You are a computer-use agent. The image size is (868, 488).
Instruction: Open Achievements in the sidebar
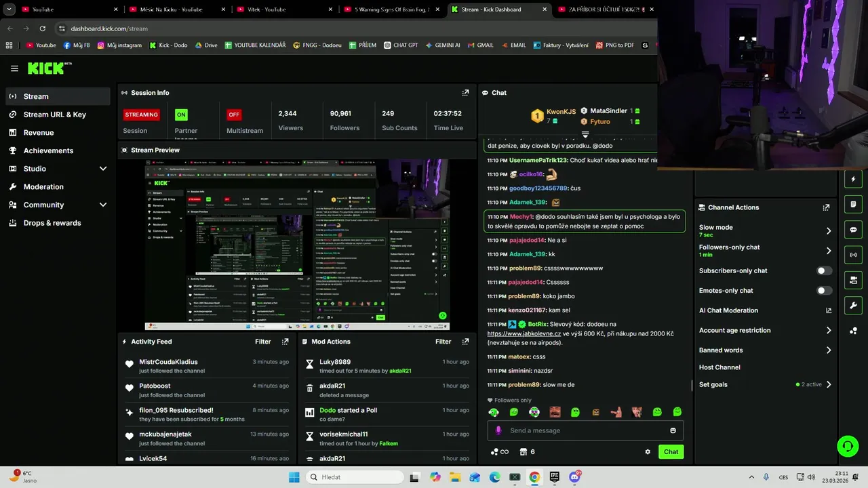click(x=58, y=150)
